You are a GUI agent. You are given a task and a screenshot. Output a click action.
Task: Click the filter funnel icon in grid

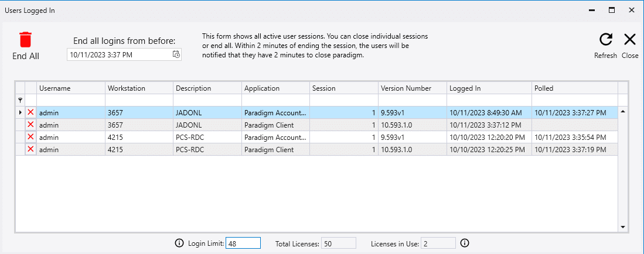[x=21, y=101]
